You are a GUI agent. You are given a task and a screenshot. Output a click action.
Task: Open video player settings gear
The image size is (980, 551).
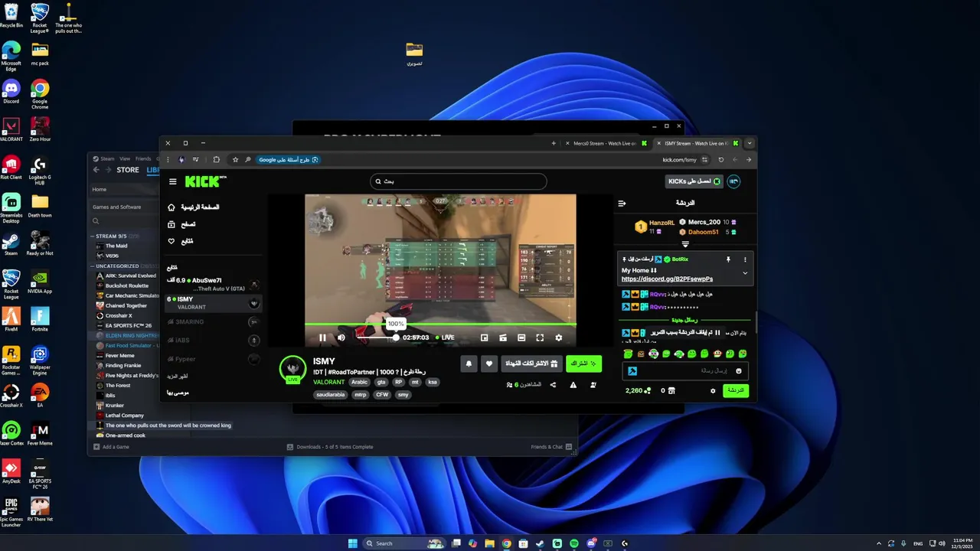click(558, 337)
